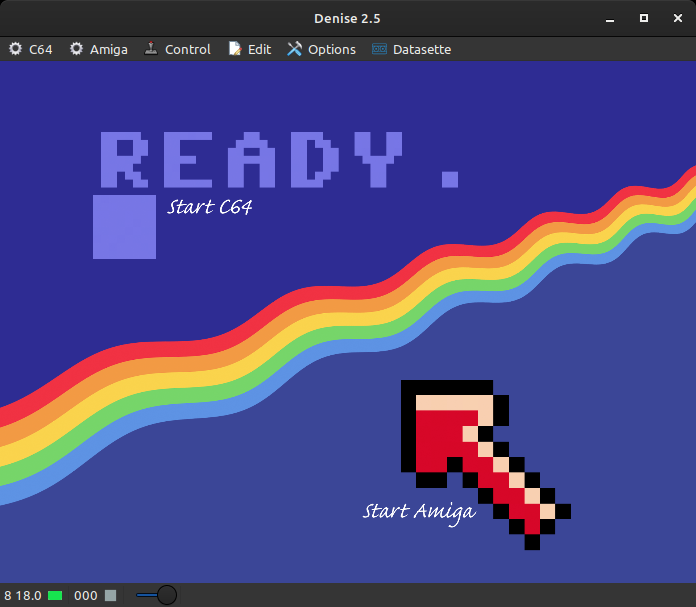This screenshot has width=696, height=607.
Task: Click the '8 18.0' drive status text
Action: tap(23, 595)
